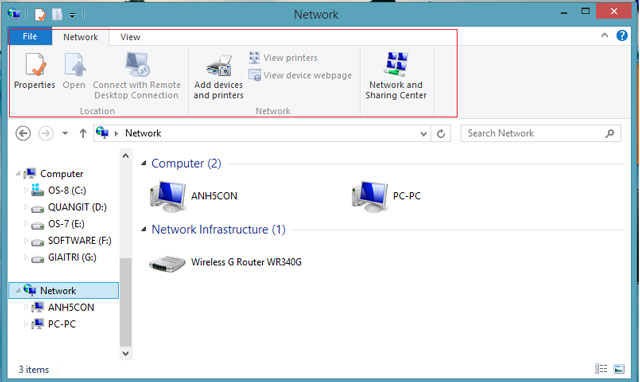Click the network icon in address bar
Viewport: 640px width, 382px height.
click(x=102, y=133)
